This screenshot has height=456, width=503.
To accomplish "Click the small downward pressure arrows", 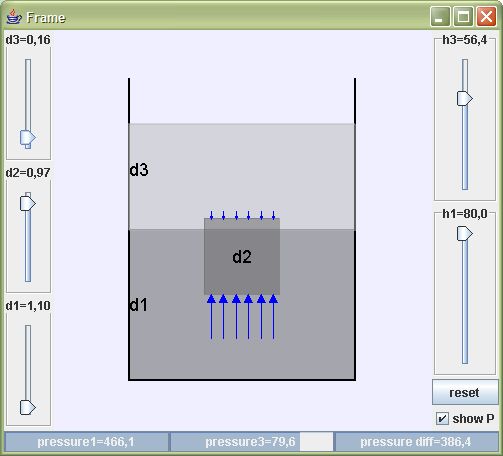I will [242, 215].
